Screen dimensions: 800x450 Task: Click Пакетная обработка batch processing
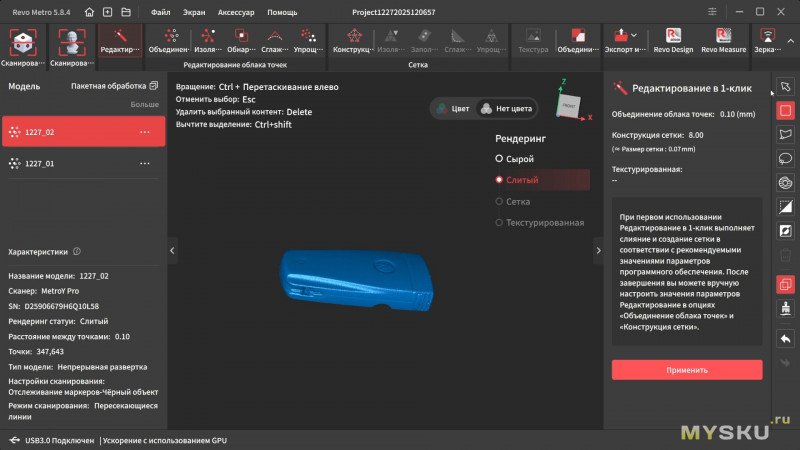point(114,86)
